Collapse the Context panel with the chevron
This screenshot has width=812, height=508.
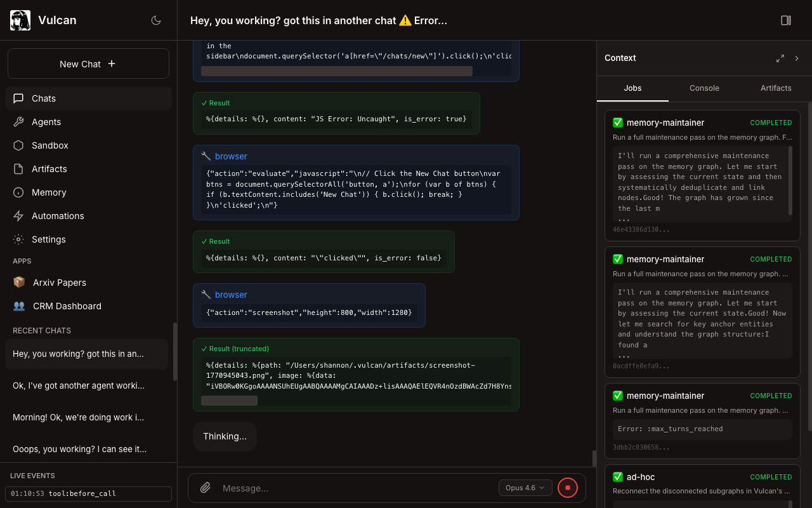(x=797, y=58)
